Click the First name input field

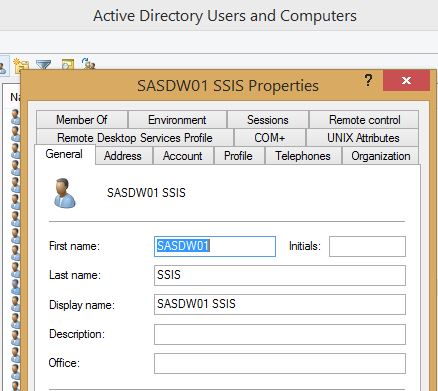[215, 246]
